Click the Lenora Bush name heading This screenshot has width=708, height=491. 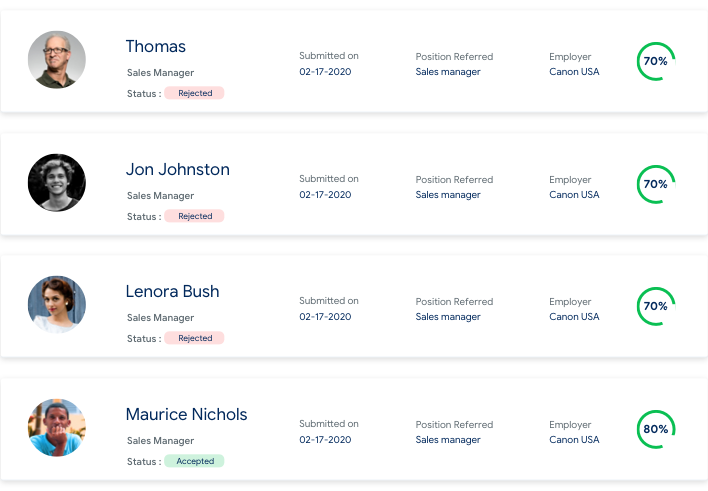click(172, 292)
